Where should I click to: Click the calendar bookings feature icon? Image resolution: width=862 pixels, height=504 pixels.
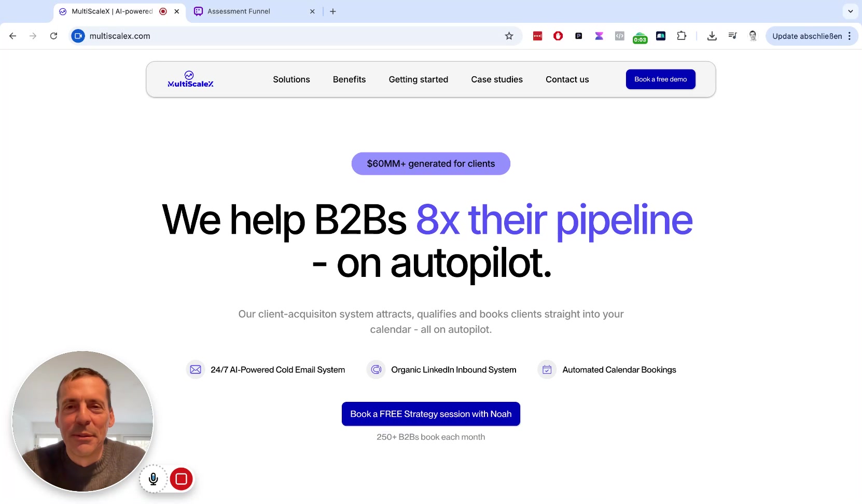click(547, 370)
